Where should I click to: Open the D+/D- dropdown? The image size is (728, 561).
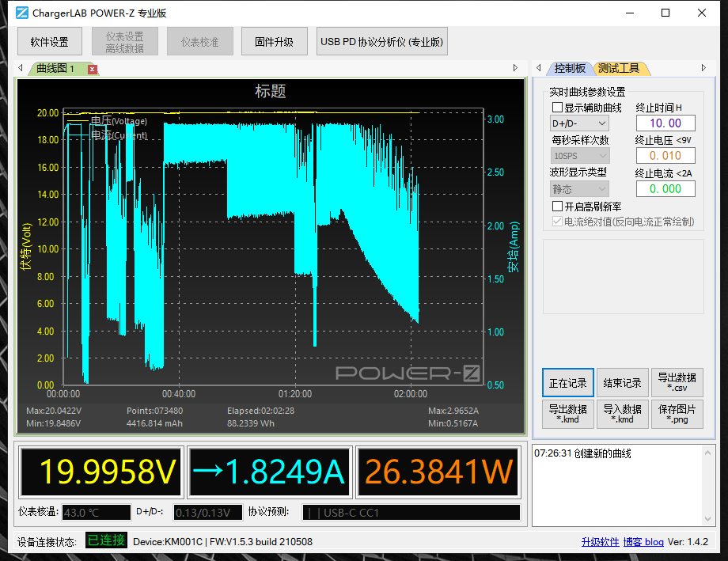[x=579, y=123]
